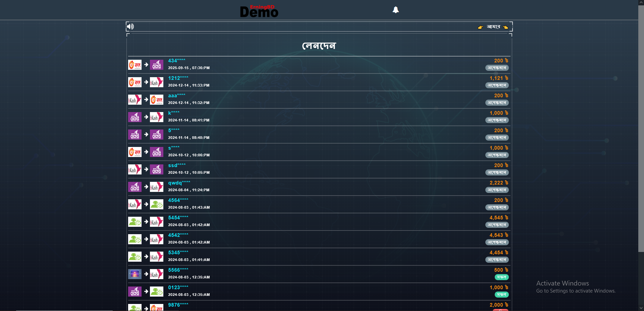Click pending badge under 2,222 amount

click(x=497, y=190)
